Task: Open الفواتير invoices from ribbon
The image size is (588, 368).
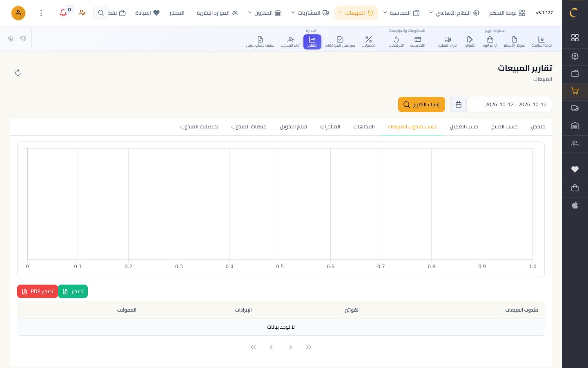Action: tap(470, 42)
